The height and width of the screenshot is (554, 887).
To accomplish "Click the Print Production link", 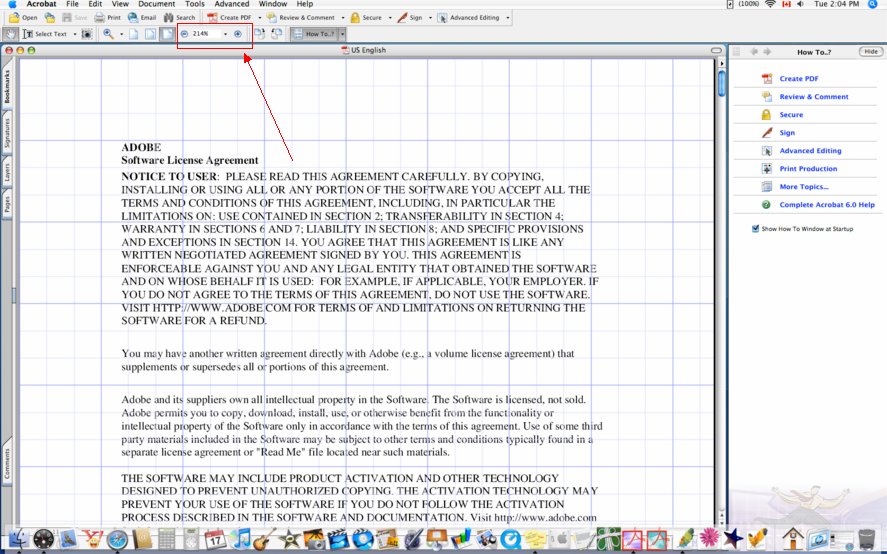I will pyautogui.click(x=808, y=169).
